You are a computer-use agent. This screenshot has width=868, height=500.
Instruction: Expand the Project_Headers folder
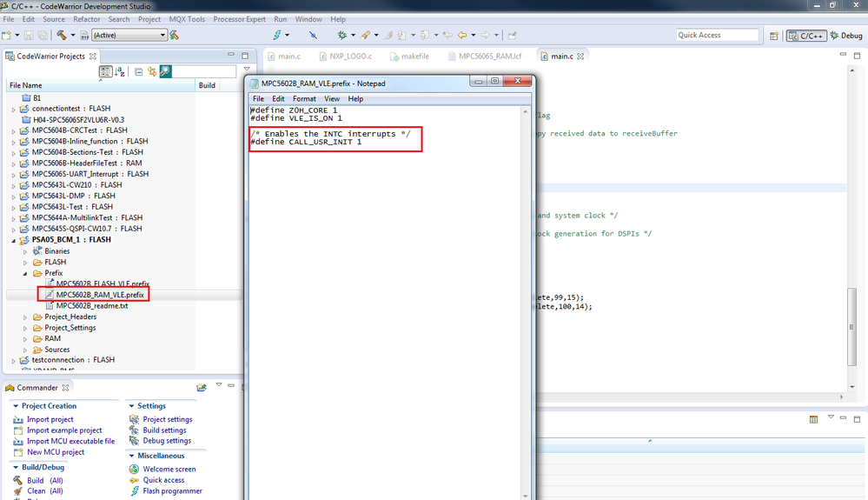(25, 317)
